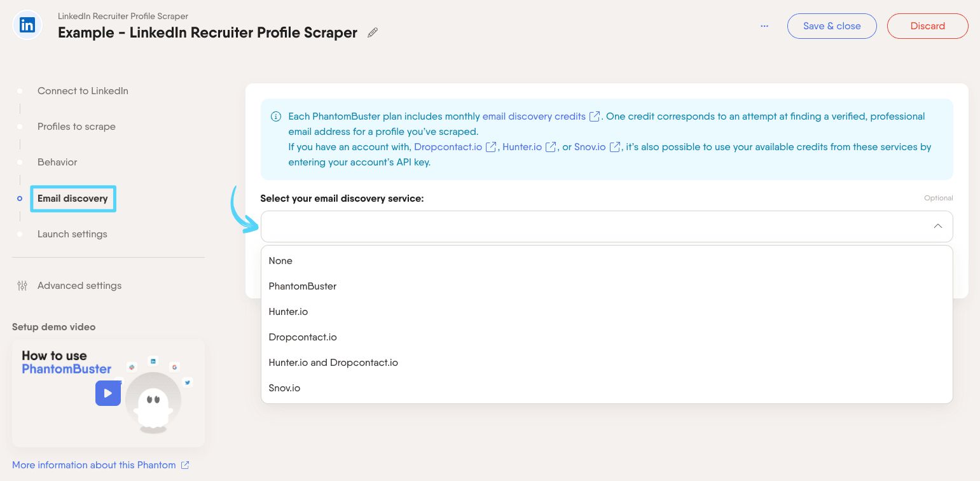
Task: Open the external link icon beside Dropcontact.io
Action: (x=491, y=147)
